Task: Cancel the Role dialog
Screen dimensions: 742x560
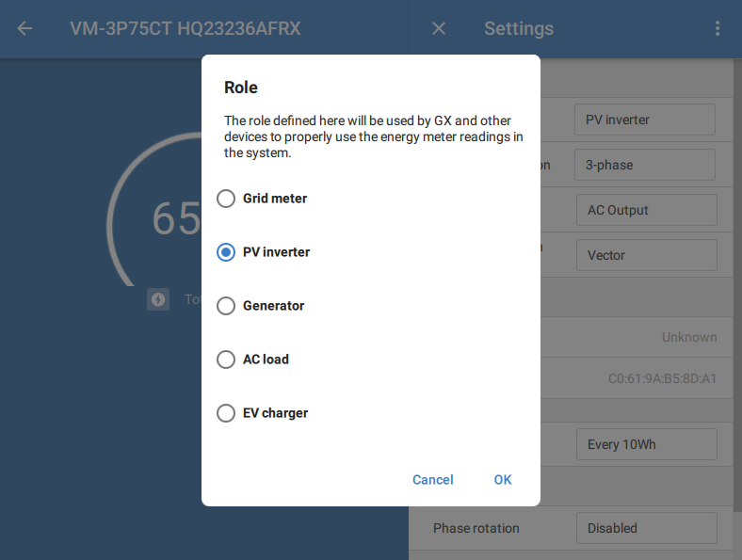Action: [433, 480]
